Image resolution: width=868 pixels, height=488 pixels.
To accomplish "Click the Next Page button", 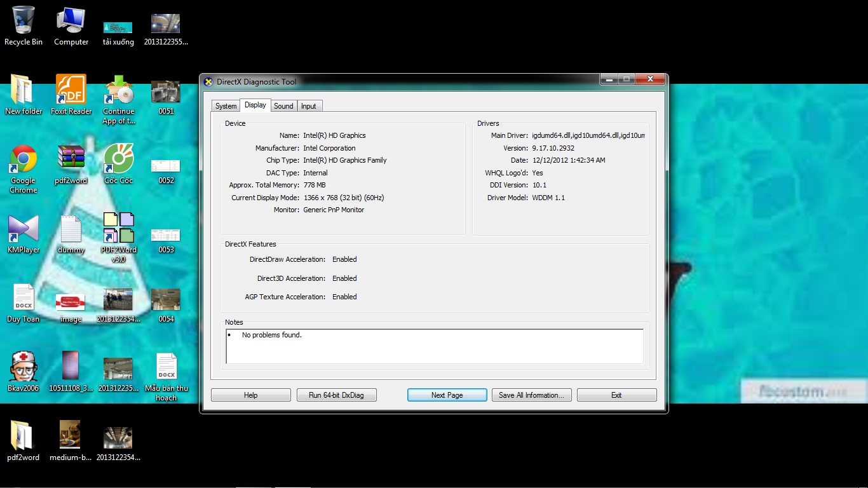I will [x=447, y=395].
